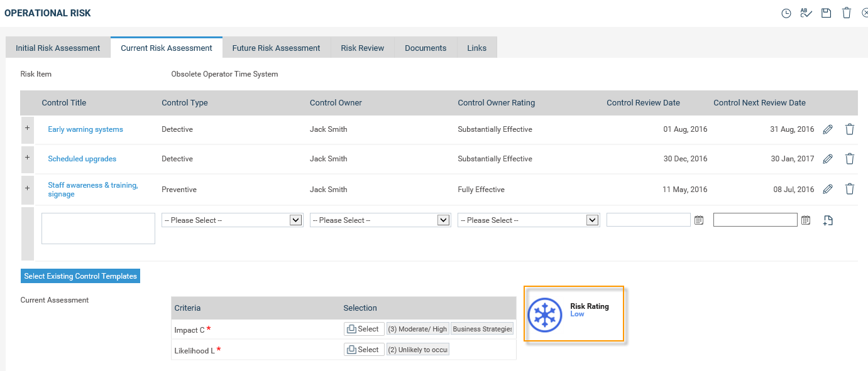The image size is (868, 371).
Task: Run the spell check icon
Action: pos(806,13)
